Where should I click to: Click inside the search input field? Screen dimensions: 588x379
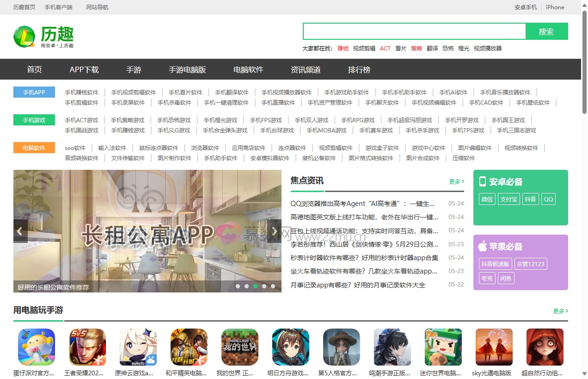coord(414,31)
